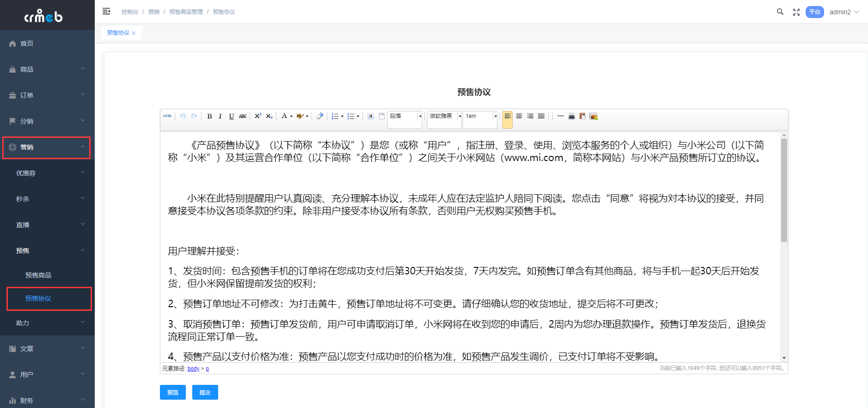Toggle bold formatting
Screen dimensions: 868x408
209,116
